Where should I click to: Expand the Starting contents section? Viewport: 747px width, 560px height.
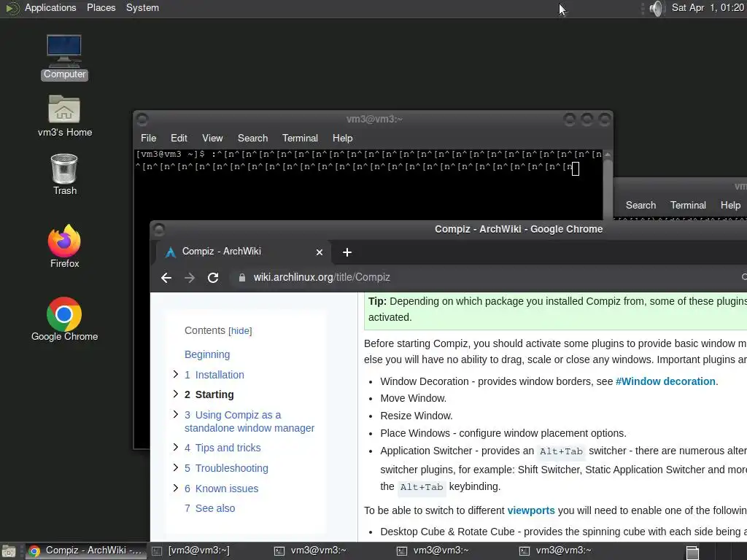(175, 394)
